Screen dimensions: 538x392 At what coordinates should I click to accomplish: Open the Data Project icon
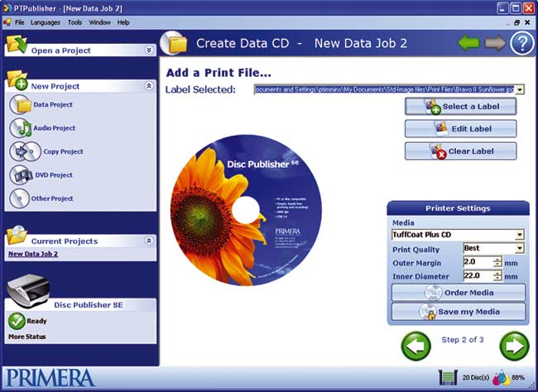click(x=21, y=104)
